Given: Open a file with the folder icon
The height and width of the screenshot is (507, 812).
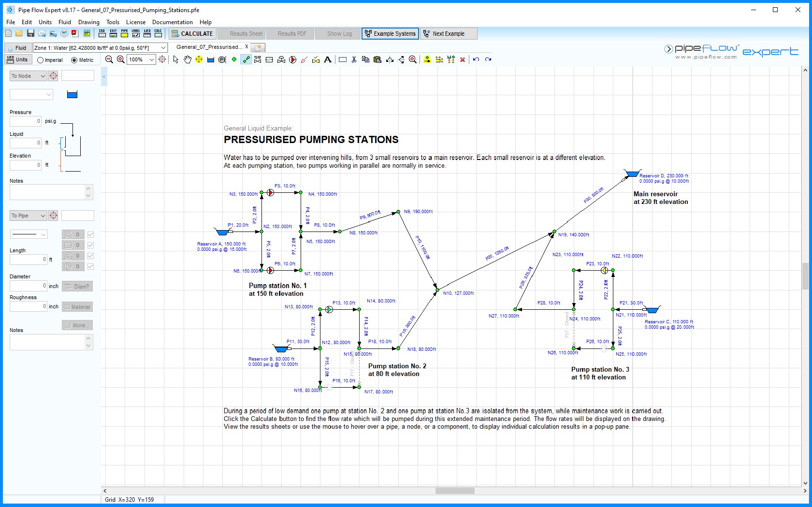Looking at the screenshot, I should pyautogui.click(x=19, y=33).
